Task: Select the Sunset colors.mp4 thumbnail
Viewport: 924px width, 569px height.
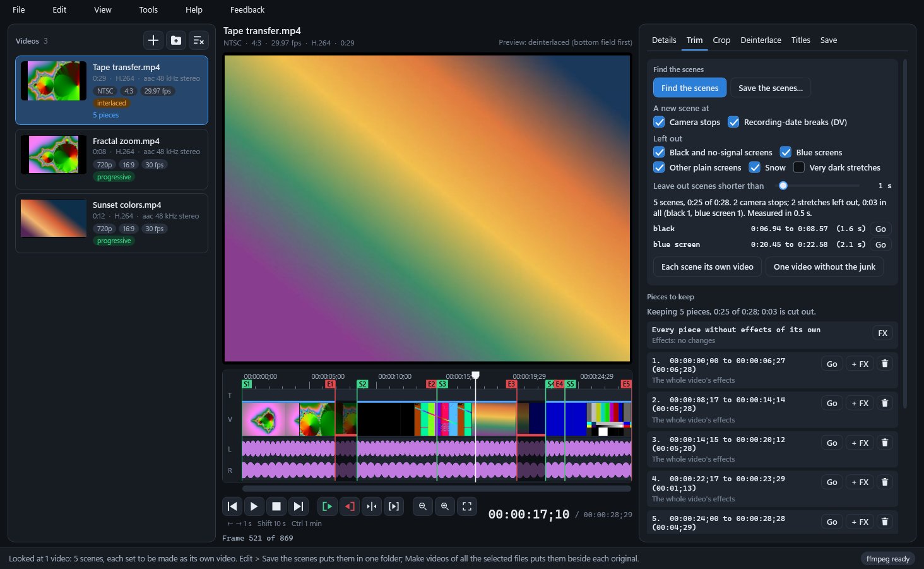Action: click(x=54, y=219)
